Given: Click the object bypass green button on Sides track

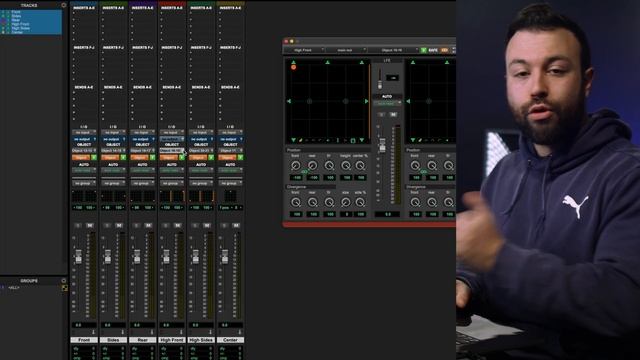Looking at the screenshot, I should 123,158.
